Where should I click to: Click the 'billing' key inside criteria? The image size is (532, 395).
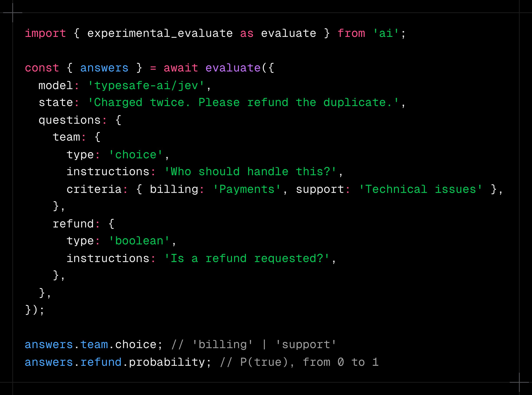pyautogui.click(x=174, y=190)
